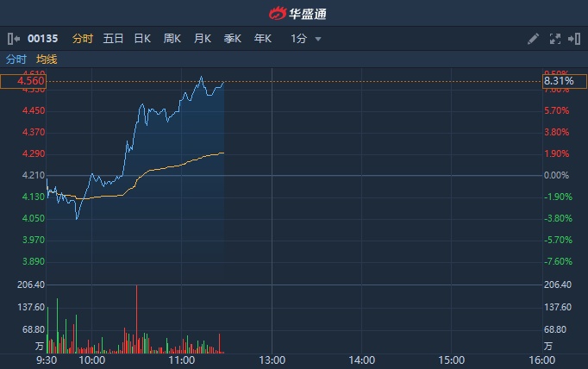Click the 1分 interval label

coord(299,39)
